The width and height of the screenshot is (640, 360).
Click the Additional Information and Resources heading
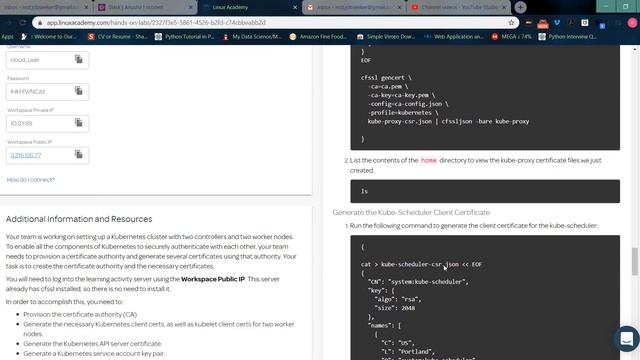[79, 219]
